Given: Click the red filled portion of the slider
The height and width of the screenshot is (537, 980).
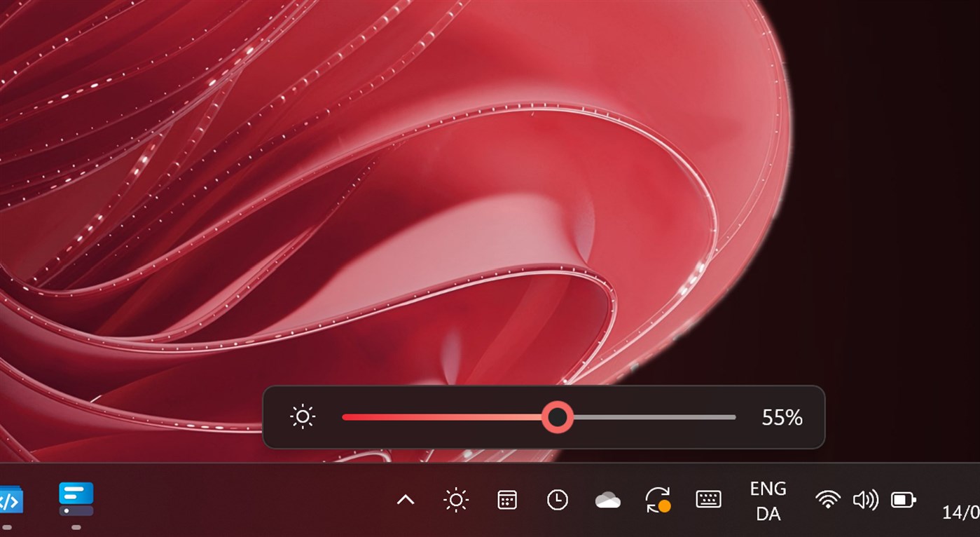Looking at the screenshot, I should point(448,417).
